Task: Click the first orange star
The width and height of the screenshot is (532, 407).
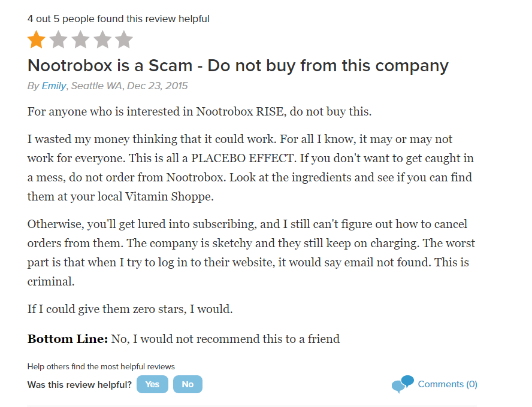Action: tap(37, 40)
